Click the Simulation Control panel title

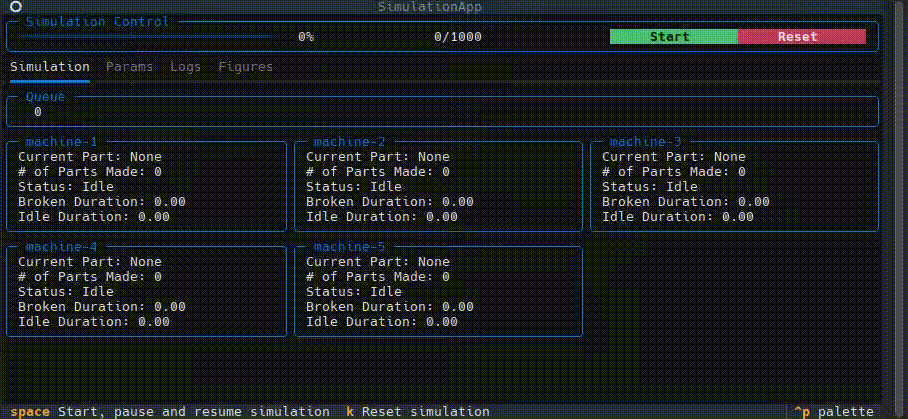97,22
